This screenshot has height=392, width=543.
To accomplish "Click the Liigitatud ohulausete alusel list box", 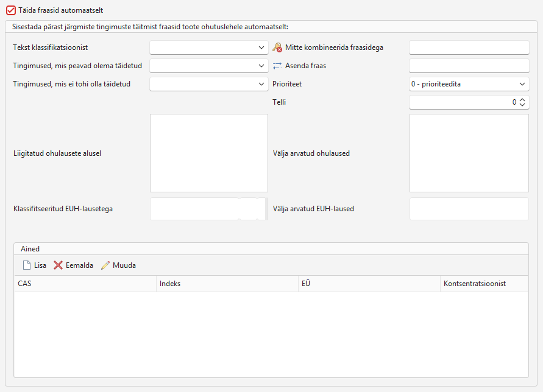I will coord(209,153).
